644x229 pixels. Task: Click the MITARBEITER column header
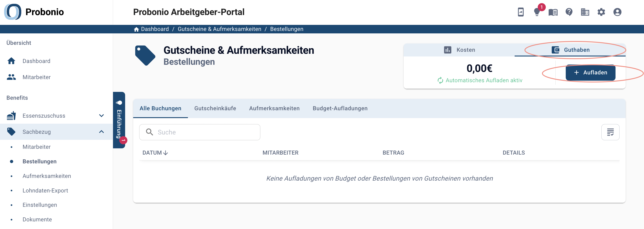pyautogui.click(x=281, y=153)
